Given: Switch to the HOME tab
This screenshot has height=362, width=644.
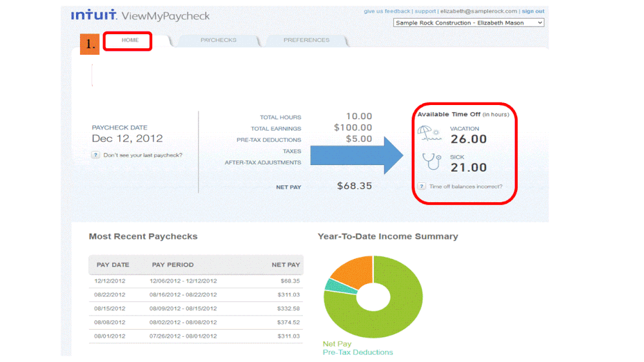Looking at the screenshot, I should click(130, 40).
